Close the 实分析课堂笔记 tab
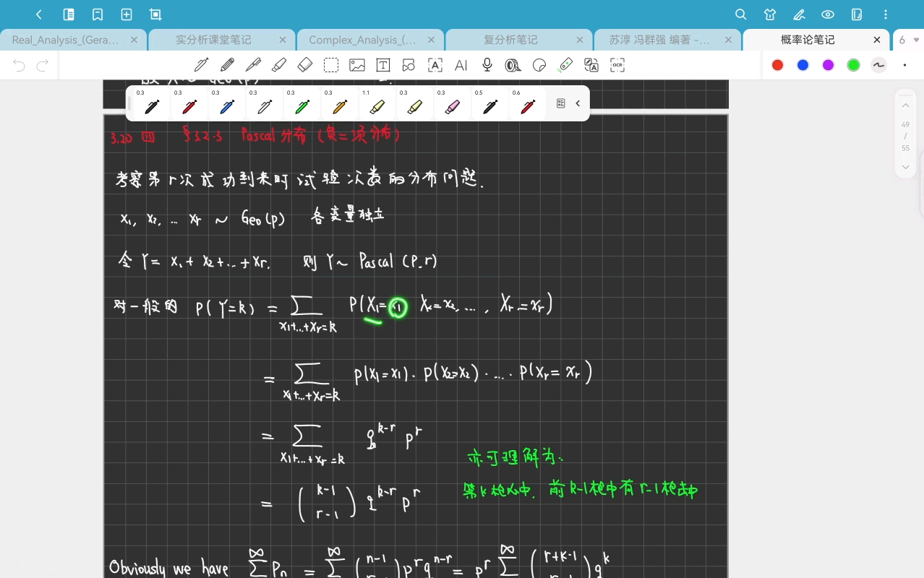This screenshot has width=924, height=578. [283, 40]
